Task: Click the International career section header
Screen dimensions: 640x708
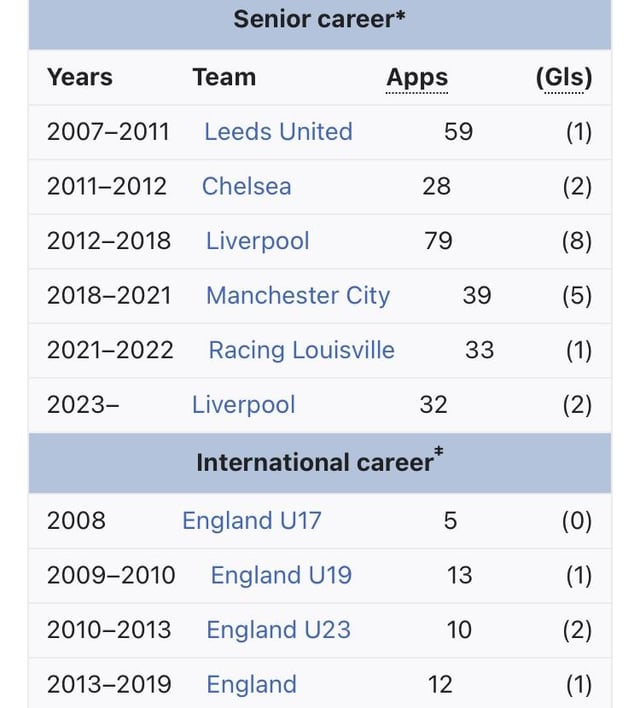Action: (x=314, y=462)
